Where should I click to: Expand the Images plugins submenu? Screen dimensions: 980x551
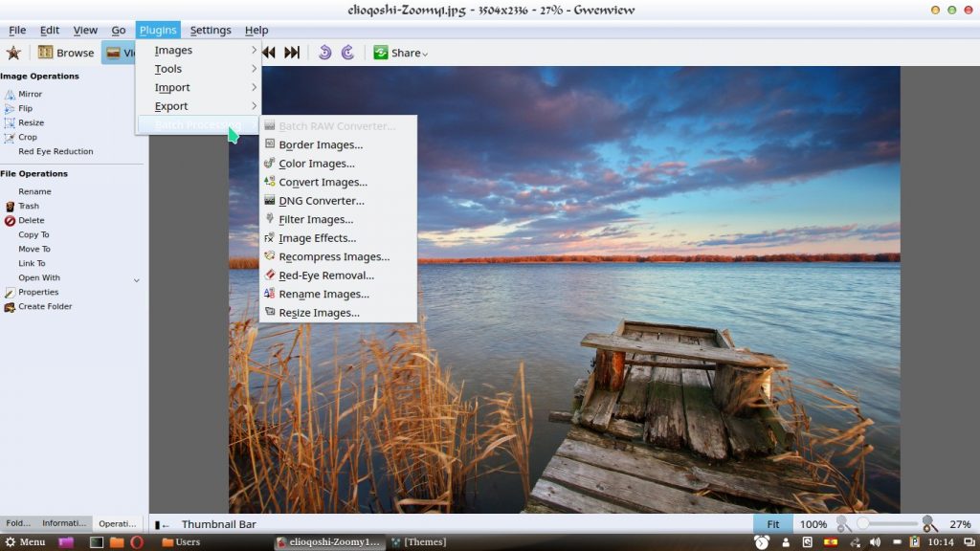click(x=199, y=50)
